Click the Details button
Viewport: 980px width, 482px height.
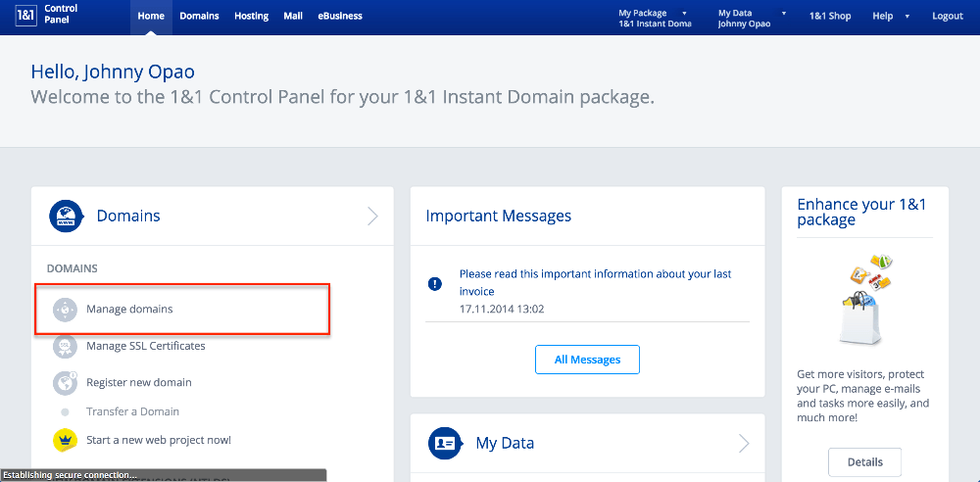click(x=865, y=462)
